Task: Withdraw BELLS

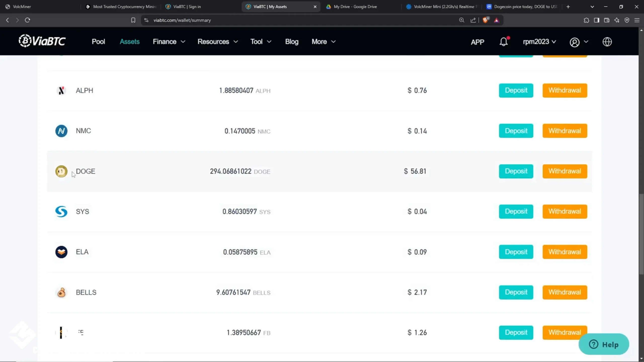Action: [x=565, y=292]
